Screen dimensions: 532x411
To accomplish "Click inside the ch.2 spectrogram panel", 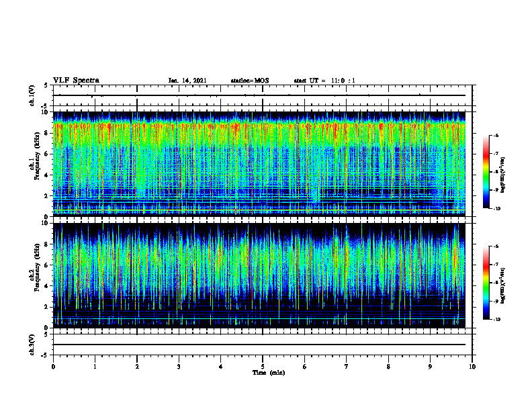I will 259,275.
